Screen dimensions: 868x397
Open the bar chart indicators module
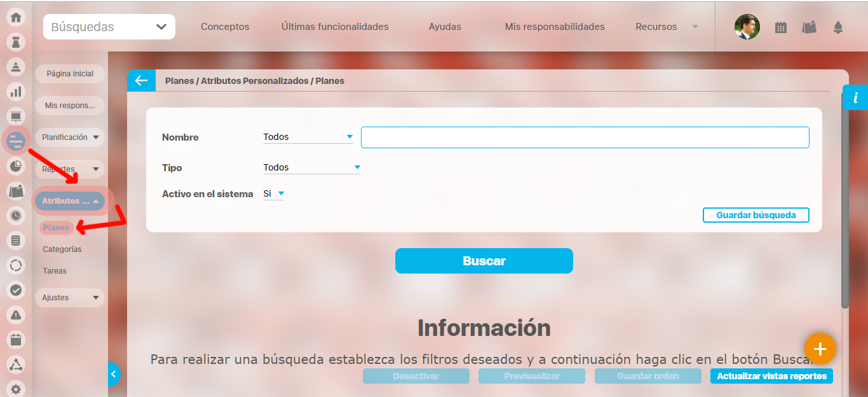16,92
